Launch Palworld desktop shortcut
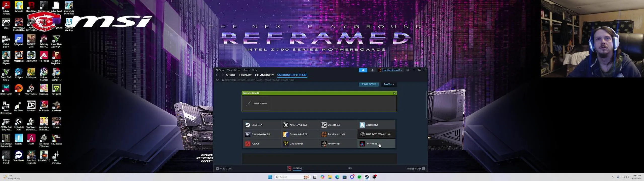The image size is (644, 181). 19,7
